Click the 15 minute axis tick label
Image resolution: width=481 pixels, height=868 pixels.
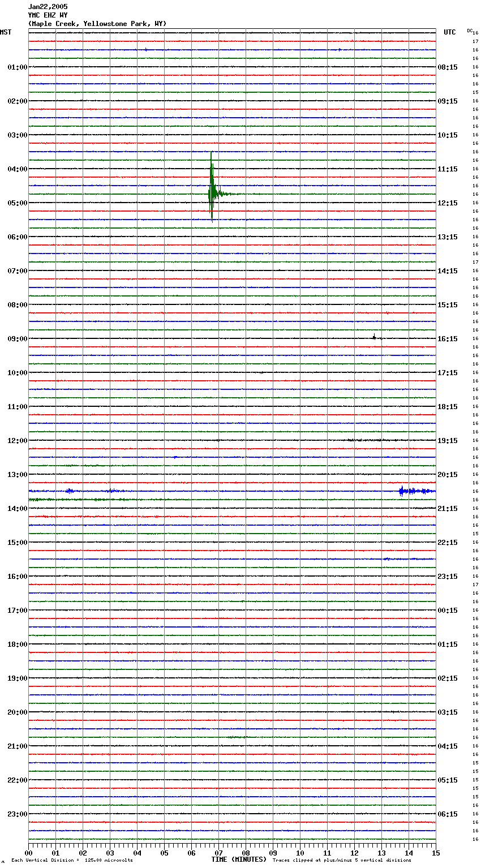(x=436, y=853)
